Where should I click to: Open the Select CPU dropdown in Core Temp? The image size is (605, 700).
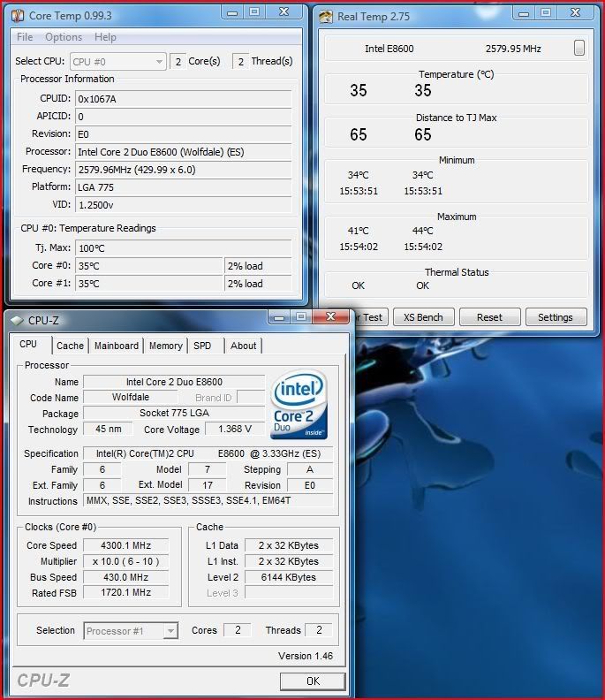coord(118,62)
